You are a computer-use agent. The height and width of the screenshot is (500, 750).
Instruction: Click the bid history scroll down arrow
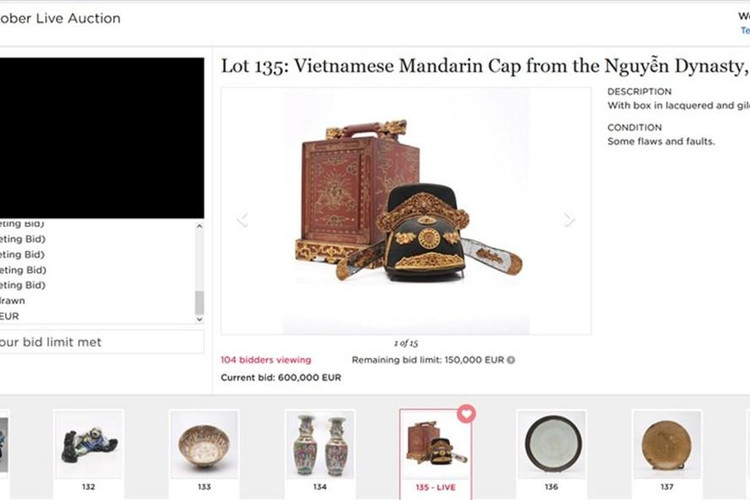point(199,319)
